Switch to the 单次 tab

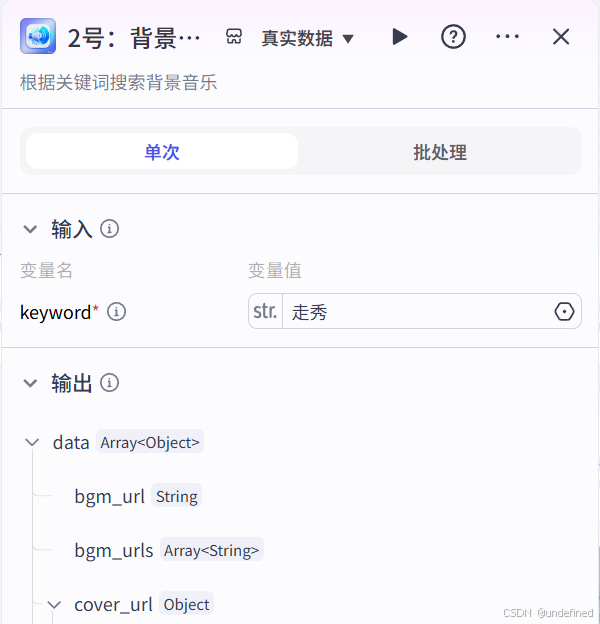162,152
